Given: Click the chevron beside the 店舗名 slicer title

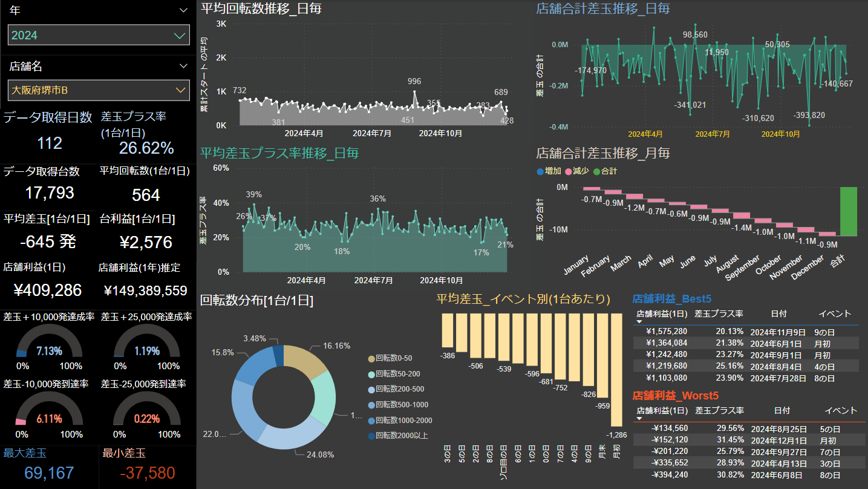Looking at the screenshot, I should [x=184, y=66].
